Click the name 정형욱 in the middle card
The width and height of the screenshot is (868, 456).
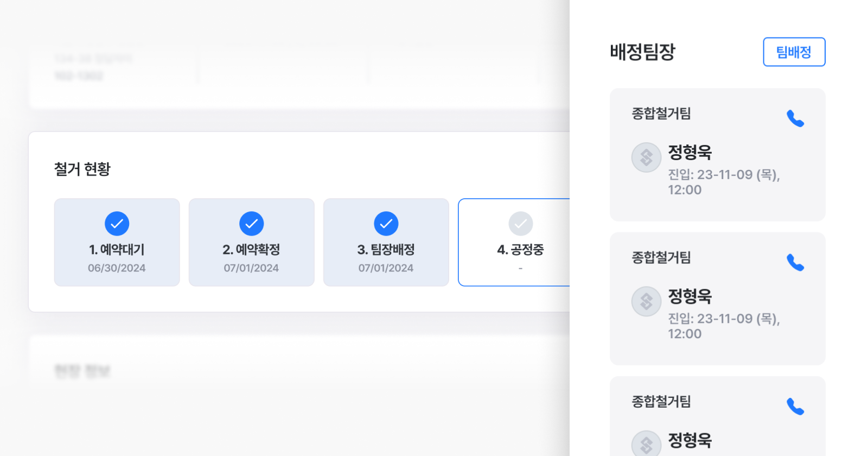[x=690, y=296]
